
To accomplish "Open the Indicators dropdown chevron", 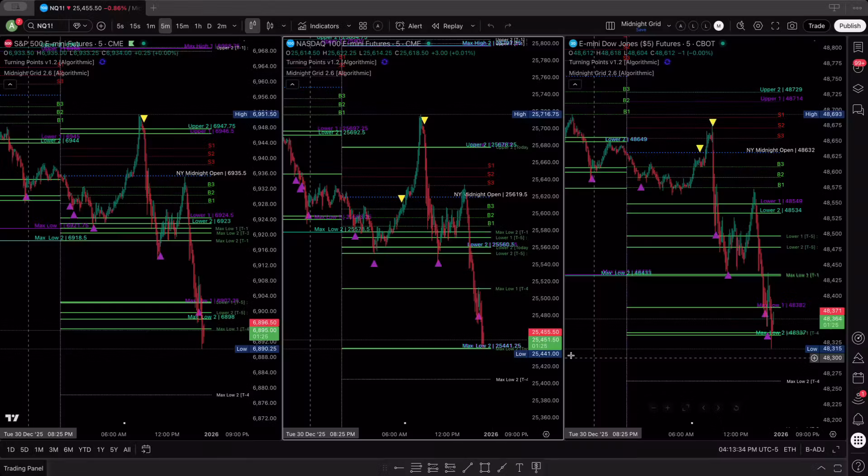I will (348, 26).
